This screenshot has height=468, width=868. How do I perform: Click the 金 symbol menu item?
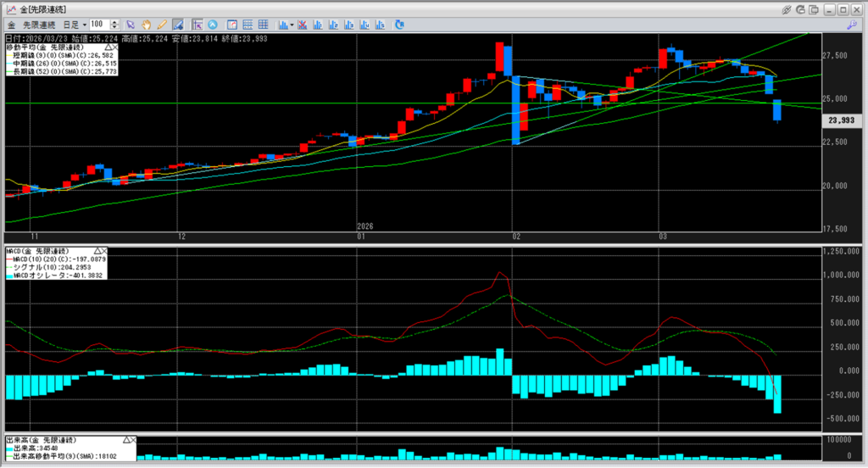coord(10,24)
